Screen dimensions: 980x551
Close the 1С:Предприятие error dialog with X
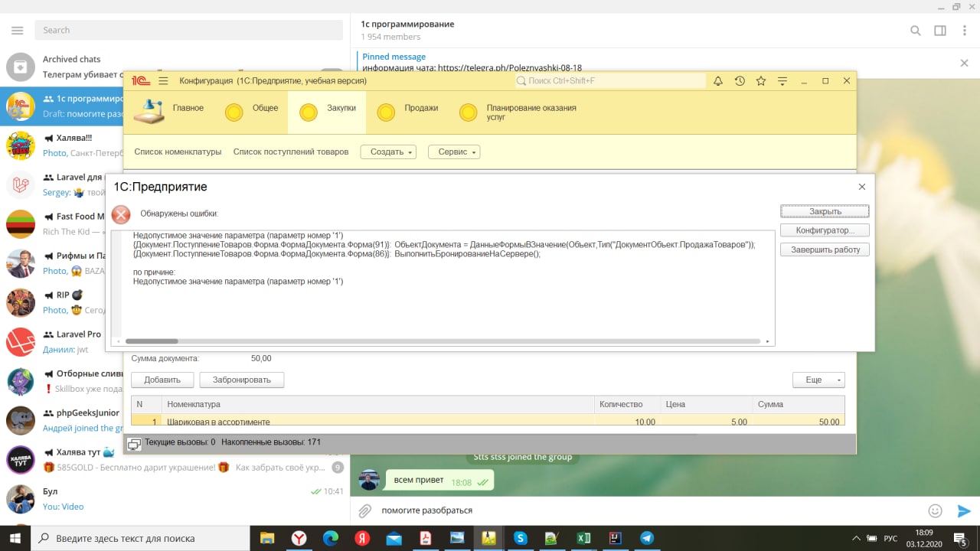[861, 187]
